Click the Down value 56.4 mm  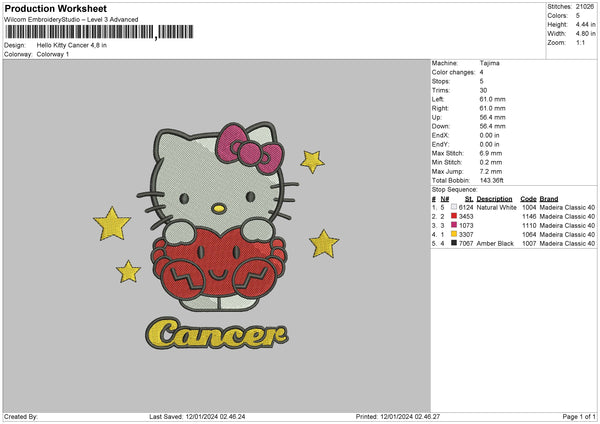tap(492, 126)
